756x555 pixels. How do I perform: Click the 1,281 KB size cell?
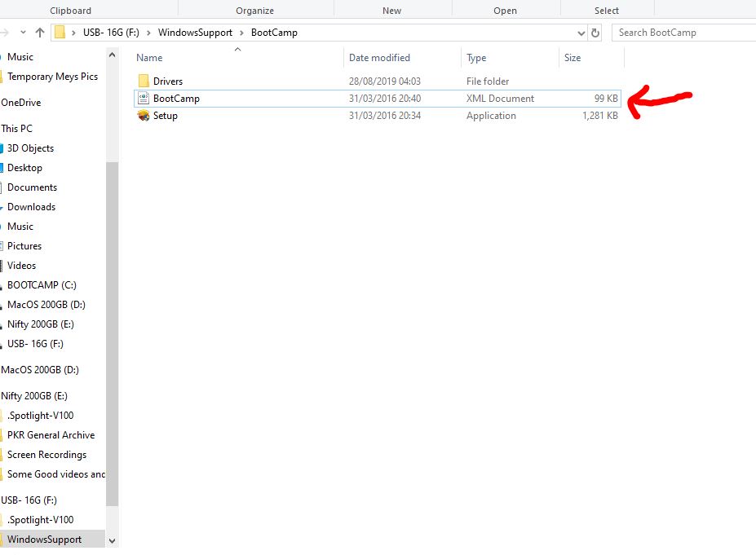coord(599,116)
